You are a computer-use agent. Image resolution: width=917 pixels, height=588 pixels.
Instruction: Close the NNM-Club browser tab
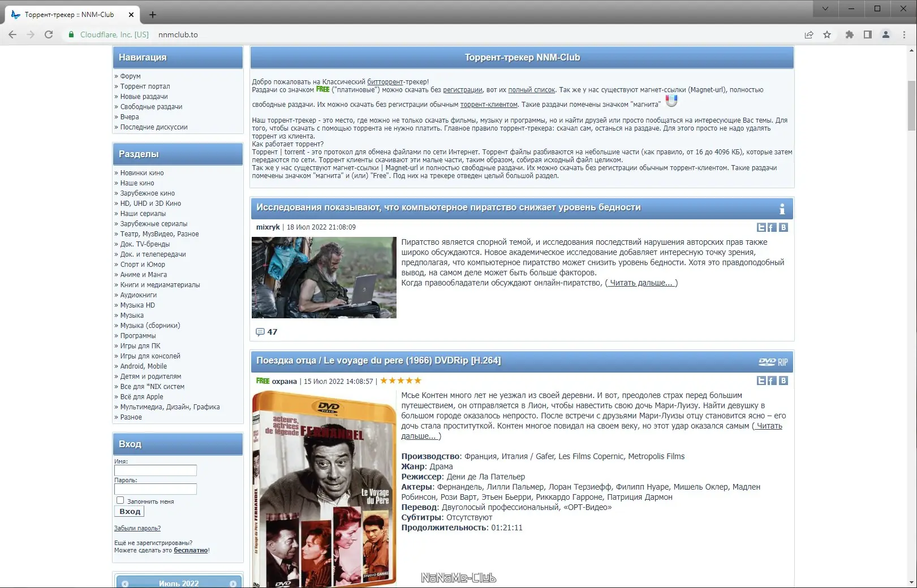pos(131,15)
